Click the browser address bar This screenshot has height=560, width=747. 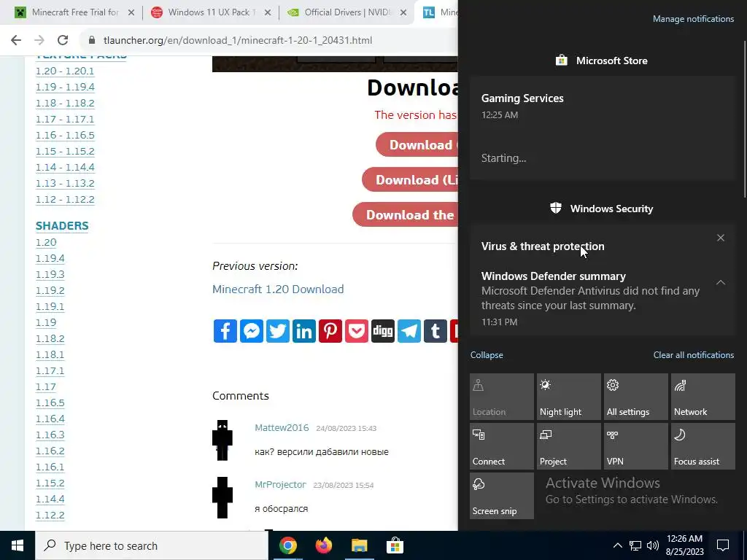267,40
